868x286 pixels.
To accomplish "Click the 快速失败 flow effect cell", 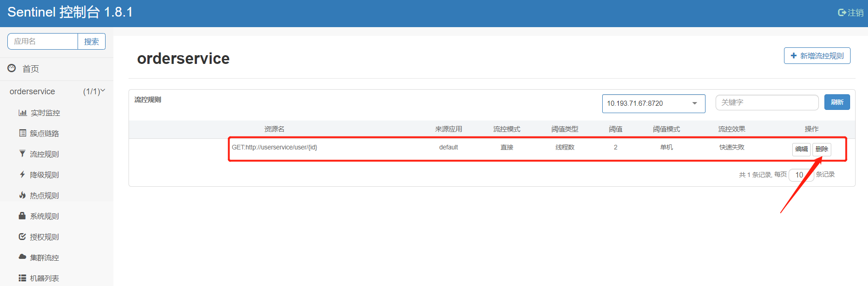I will point(732,147).
